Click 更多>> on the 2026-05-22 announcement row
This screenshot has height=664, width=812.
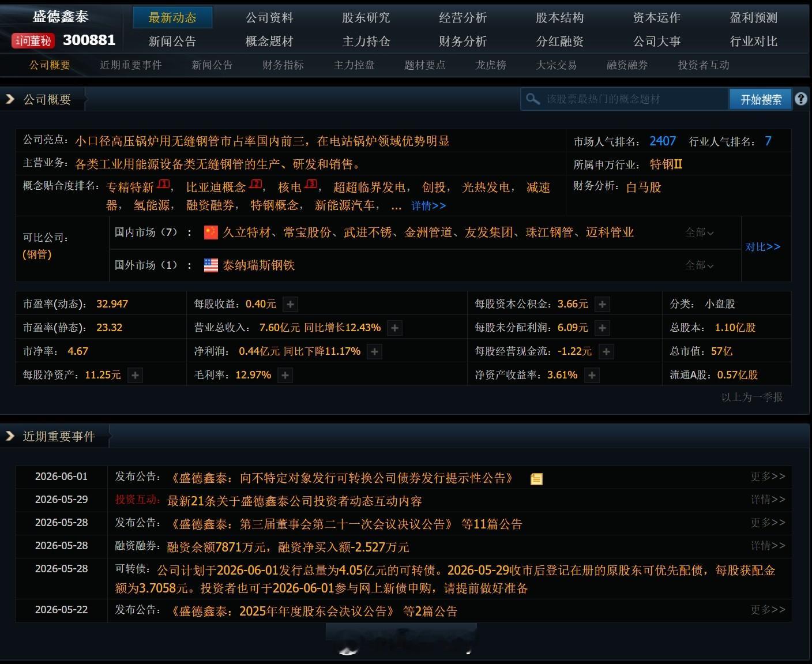(768, 610)
